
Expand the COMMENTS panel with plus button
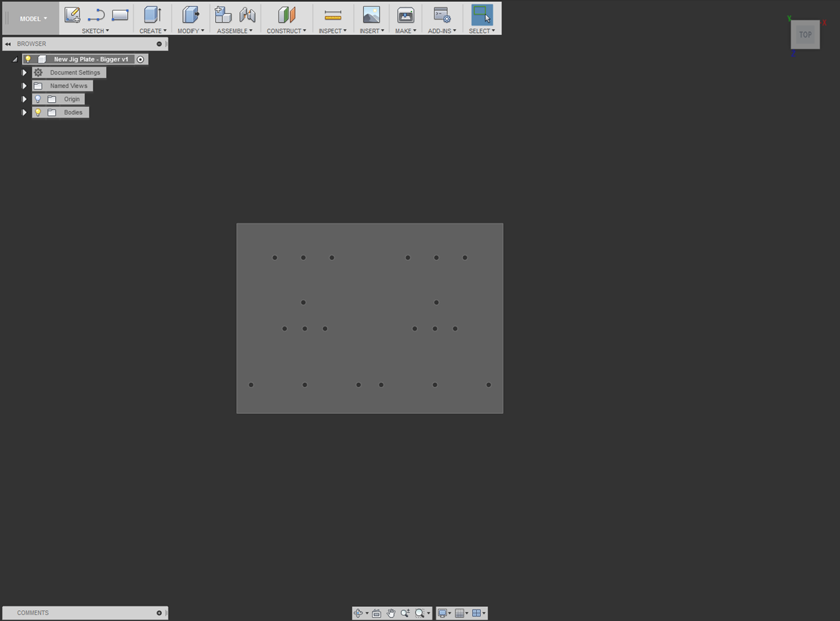(159, 613)
